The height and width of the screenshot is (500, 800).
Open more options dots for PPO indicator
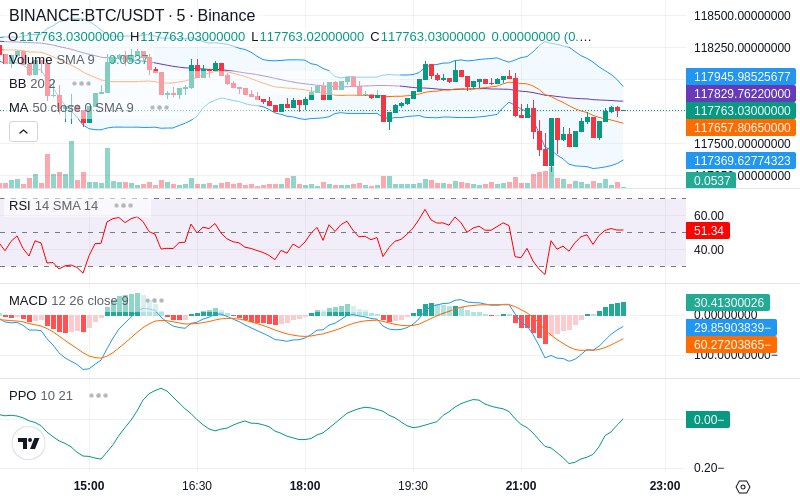click(98, 395)
